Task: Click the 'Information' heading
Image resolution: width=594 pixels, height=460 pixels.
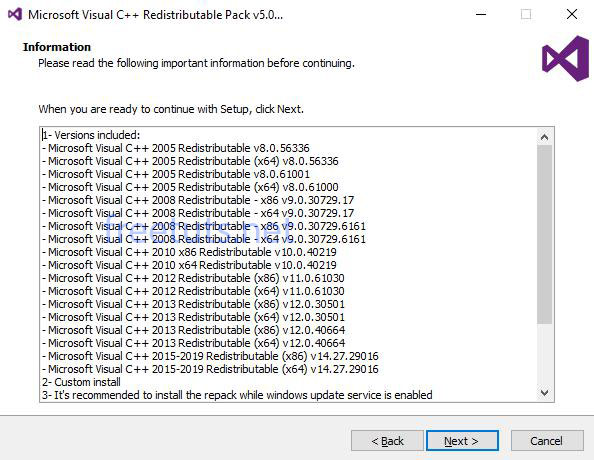Action: [57, 47]
